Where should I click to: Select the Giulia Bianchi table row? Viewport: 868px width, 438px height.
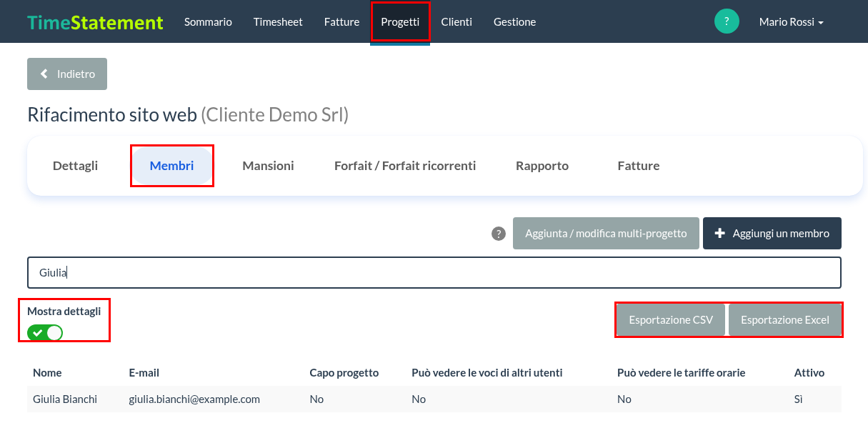pyautogui.click(x=434, y=399)
